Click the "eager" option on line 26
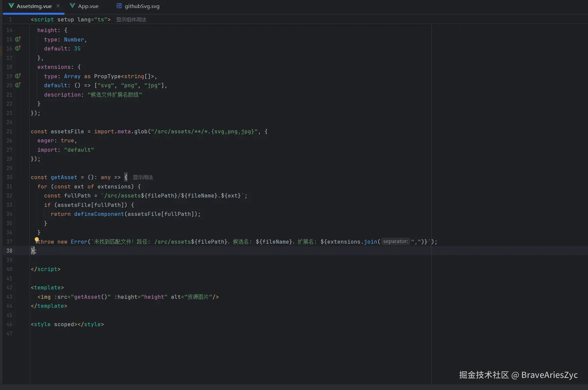This screenshot has height=390, width=588. 46,141
